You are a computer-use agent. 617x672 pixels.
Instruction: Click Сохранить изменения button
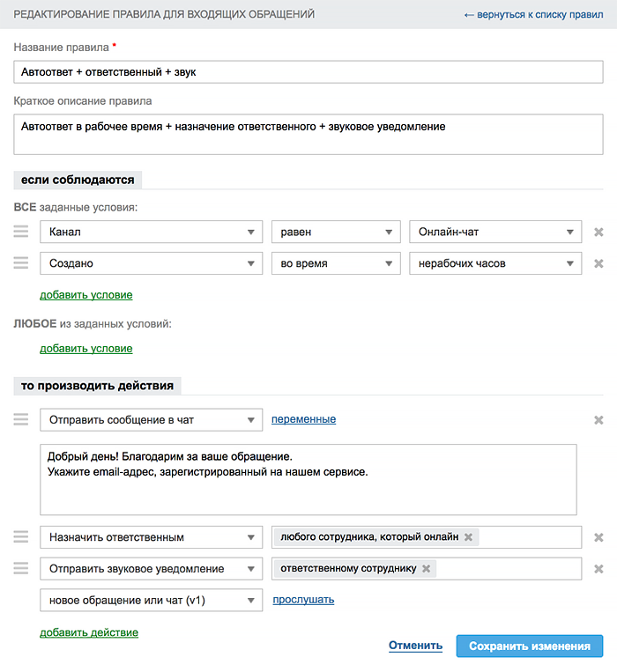pos(529,646)
